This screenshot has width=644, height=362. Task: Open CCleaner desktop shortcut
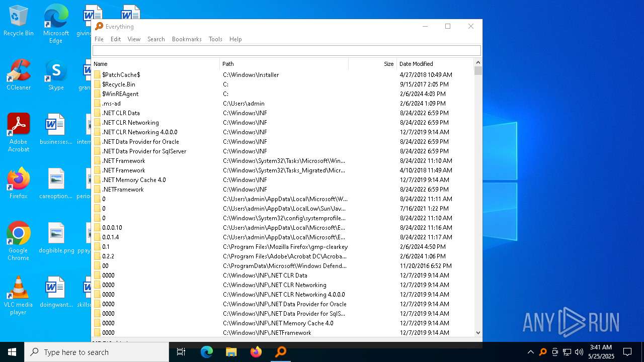(x=19, y=75)
